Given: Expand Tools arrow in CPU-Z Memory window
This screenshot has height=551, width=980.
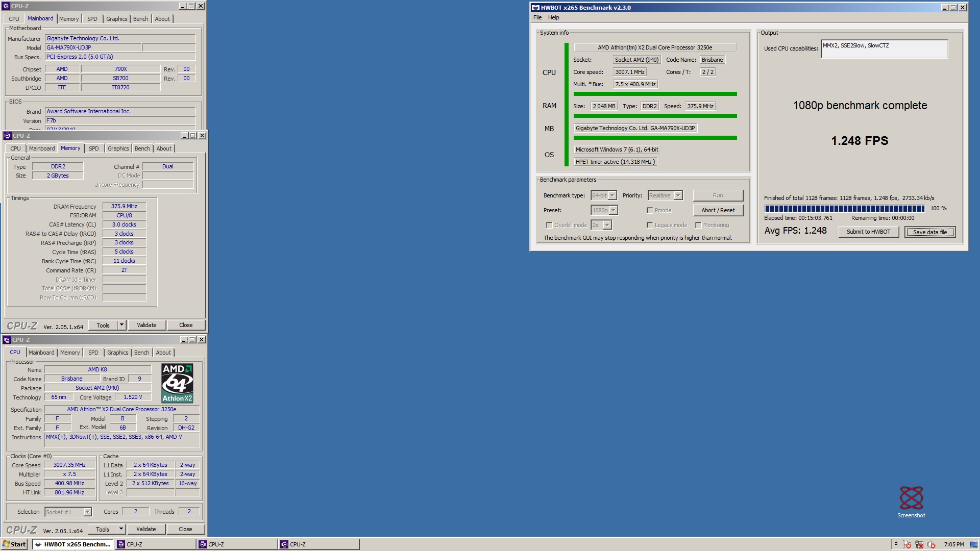Looking at the screenshot, I should [121, 325].
